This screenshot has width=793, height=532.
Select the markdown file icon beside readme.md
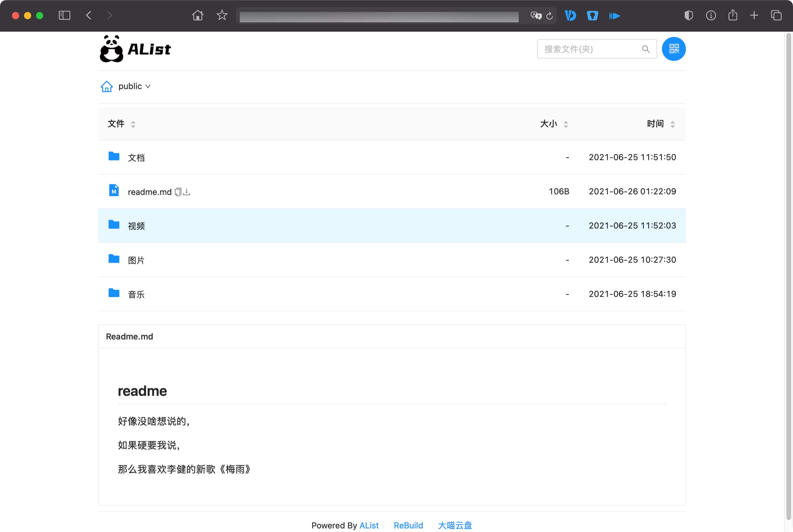point(114,190)
